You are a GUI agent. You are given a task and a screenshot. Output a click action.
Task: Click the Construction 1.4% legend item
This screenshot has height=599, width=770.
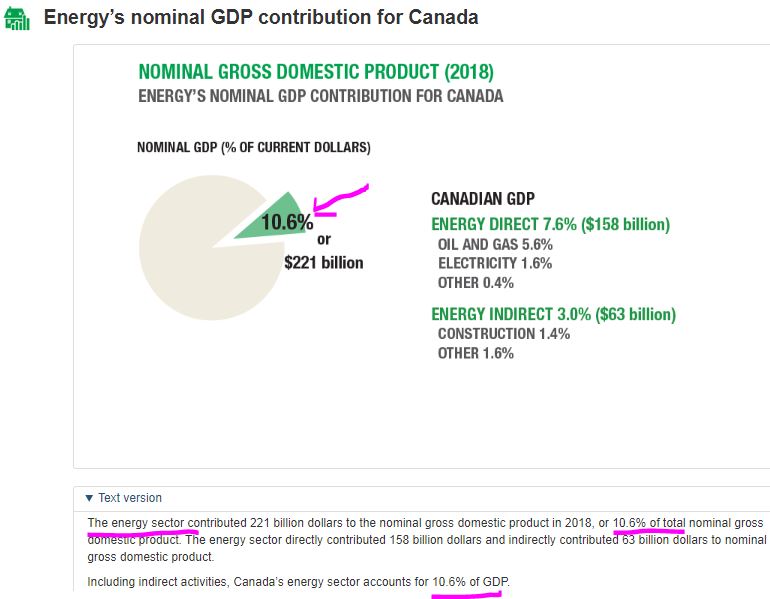pos(504,333)
